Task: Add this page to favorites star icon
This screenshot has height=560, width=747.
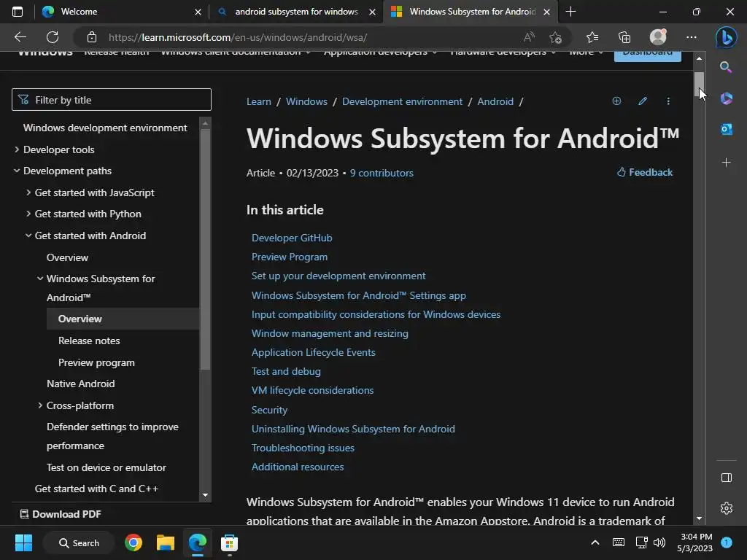Action: point(555,37)
